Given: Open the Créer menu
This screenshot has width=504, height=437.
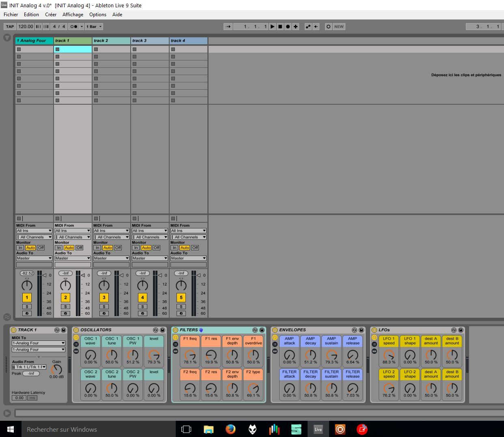Looking at the screenshot, I should click(x=51, y=15).
